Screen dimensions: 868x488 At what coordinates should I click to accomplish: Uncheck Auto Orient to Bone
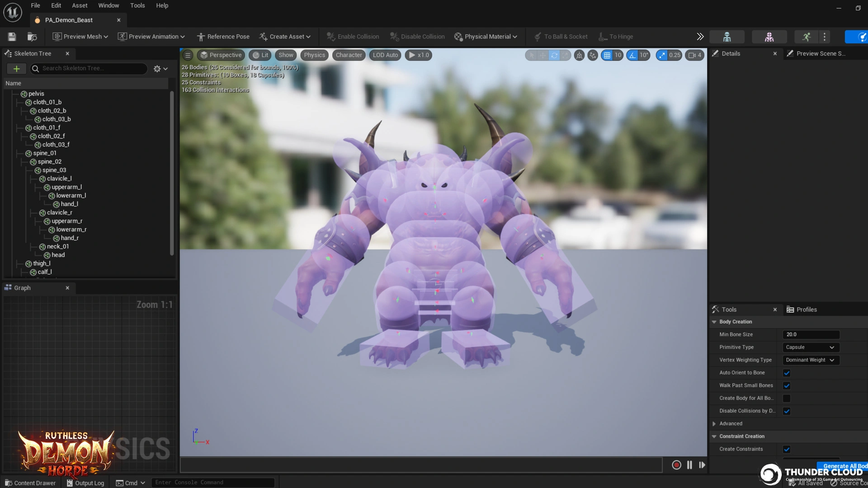[x=787, y=373]
